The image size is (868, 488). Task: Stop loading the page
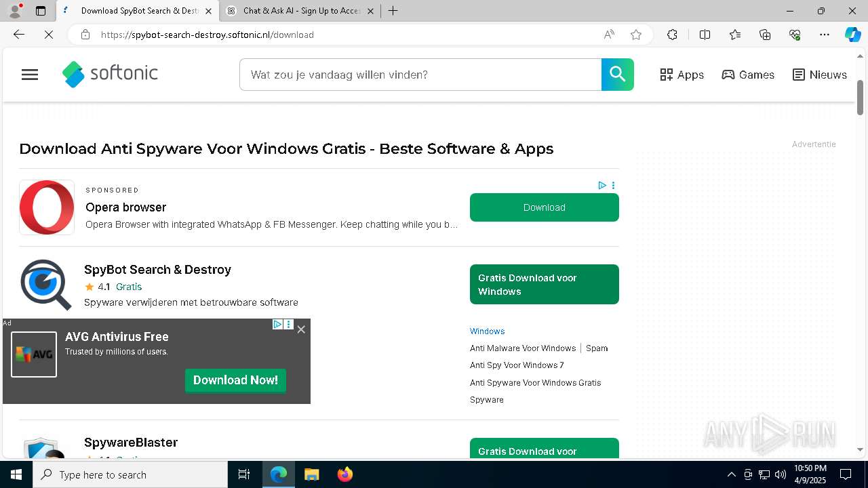tap(49, 35)
